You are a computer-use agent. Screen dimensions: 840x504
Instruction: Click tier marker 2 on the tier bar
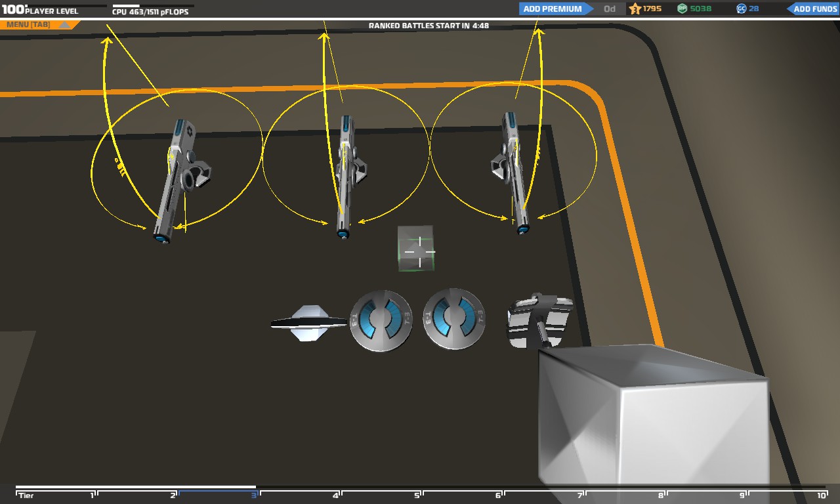(x=173, y=495)
